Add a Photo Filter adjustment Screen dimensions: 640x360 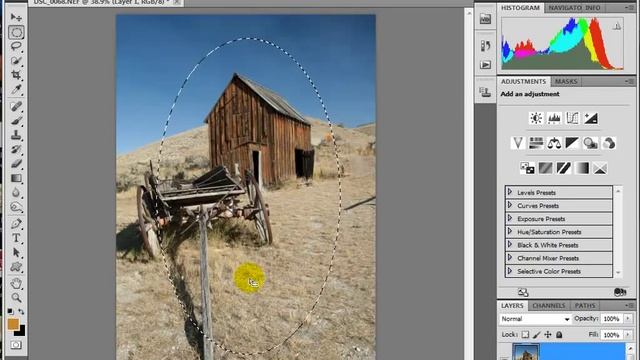(x=591, y=143)
